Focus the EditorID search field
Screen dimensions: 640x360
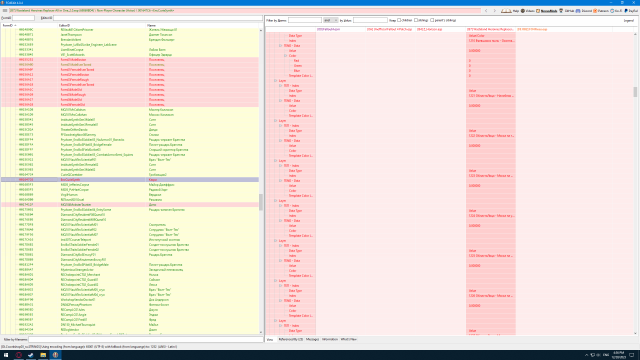pyautogui.click(x=158, y=18)
